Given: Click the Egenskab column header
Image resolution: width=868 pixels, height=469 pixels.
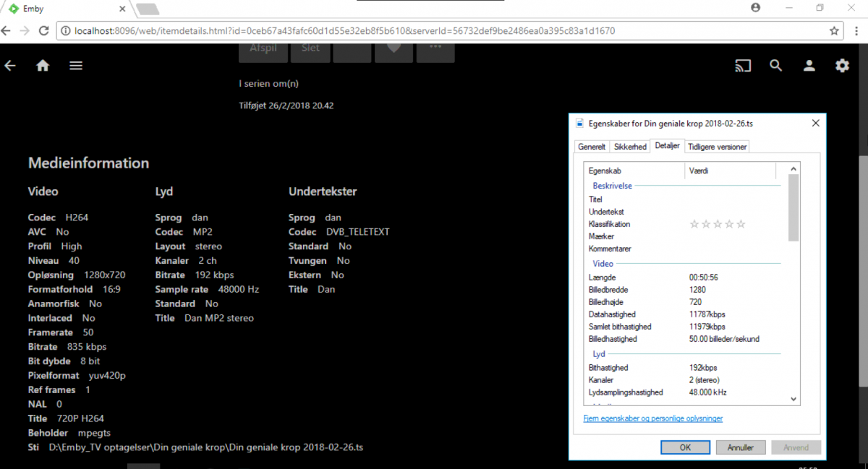Looking at the screenshot, I should click(634, 171).
